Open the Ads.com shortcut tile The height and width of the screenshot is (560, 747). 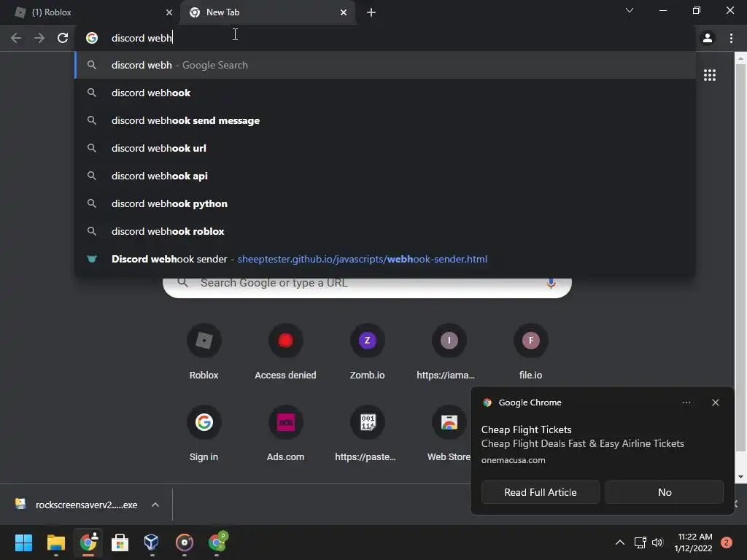[x=285, y=433]
